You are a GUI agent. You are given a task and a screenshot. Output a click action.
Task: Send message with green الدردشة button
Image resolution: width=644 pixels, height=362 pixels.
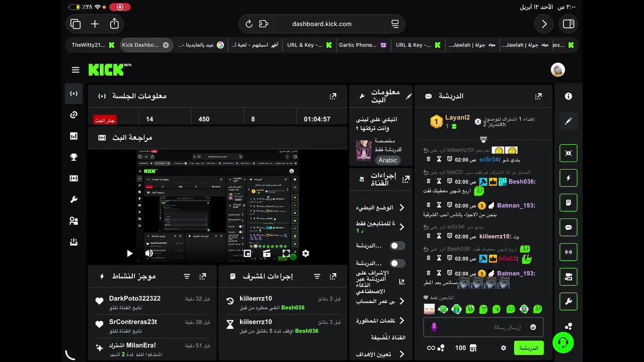tap(529, 348)
